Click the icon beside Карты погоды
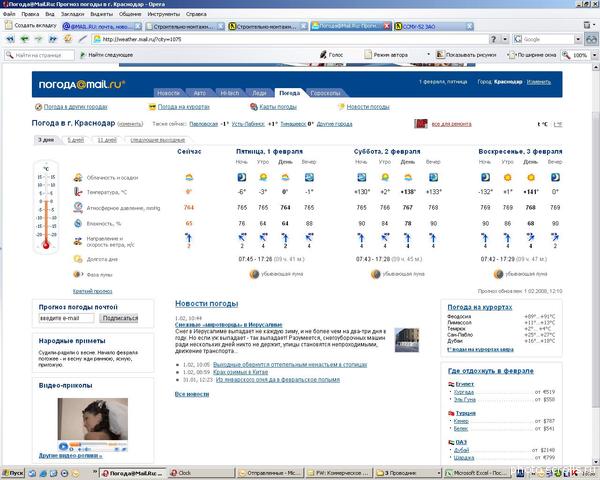The height and width of the screenshot is (480, 600). [254, 107]
